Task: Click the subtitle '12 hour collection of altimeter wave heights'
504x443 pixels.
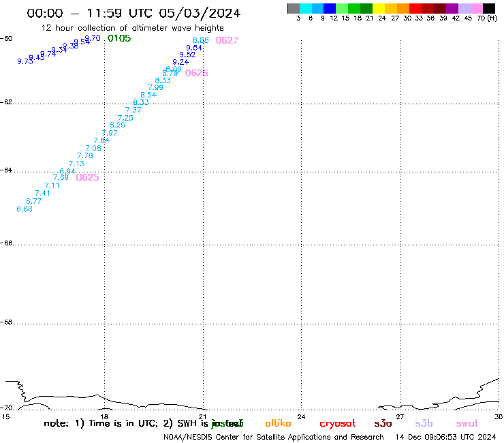Action: click(x=132, y=28)
